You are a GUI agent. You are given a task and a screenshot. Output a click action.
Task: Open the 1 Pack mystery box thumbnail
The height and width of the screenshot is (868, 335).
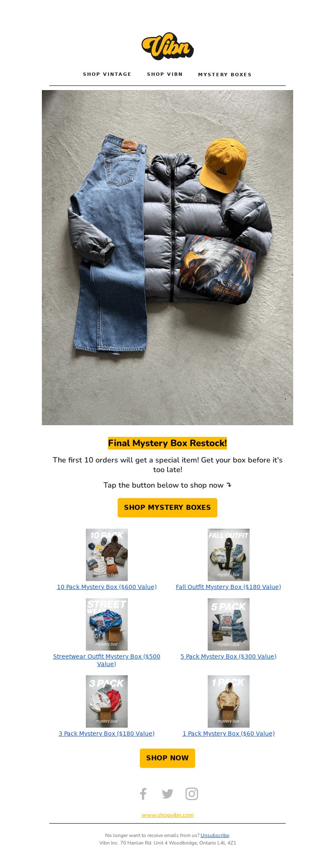click(229, 701)
